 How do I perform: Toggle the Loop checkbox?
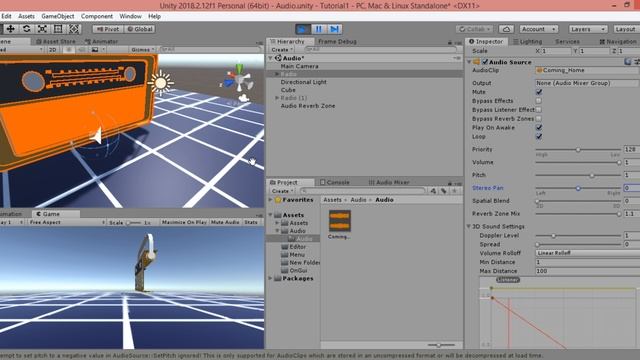[x=539, y=137]
